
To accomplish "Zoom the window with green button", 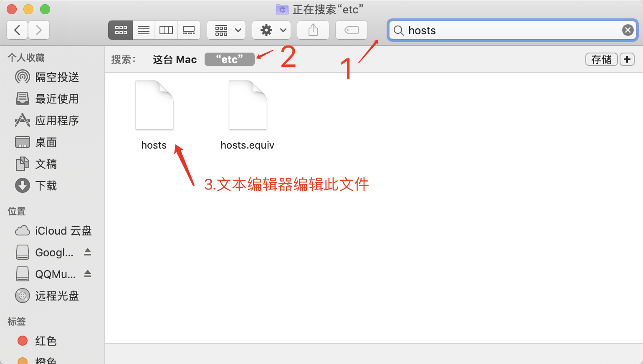I will tap(45, 9).
